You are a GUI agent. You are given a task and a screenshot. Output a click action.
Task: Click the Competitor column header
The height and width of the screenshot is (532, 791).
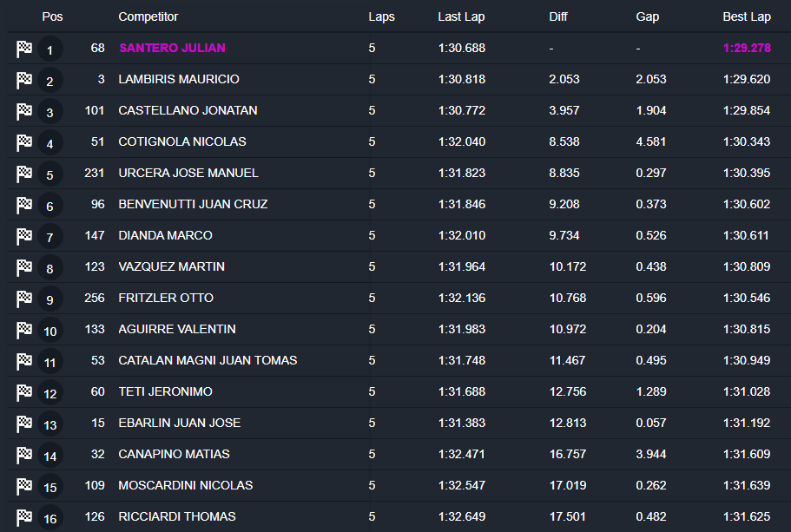(x=147, y=16)
